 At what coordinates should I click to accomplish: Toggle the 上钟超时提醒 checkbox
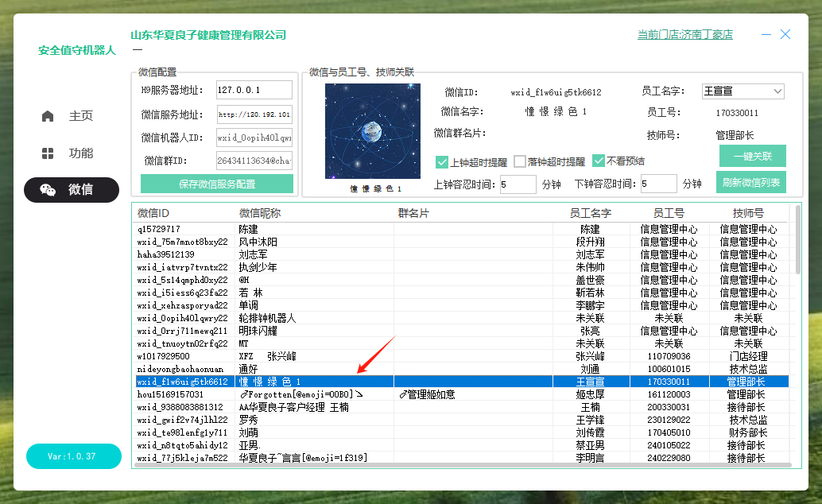(x=442, y=161)
